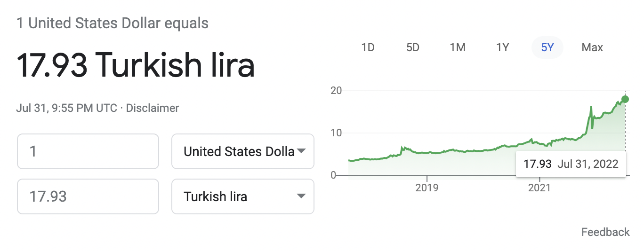The height and width of the screenshot is (251, 644).
Task: Select the highlighted 5Y range tab
Action: click(x=547, y=47)
